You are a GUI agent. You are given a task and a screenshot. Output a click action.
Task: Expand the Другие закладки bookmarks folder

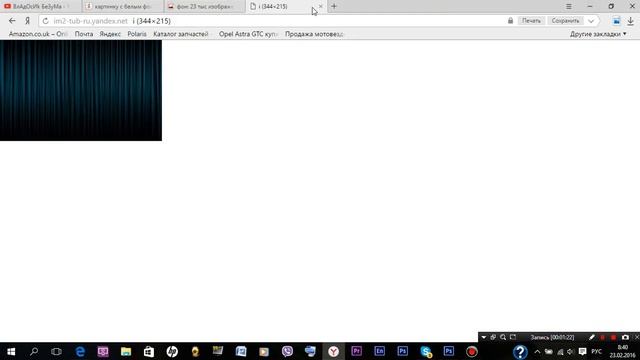[x=598, y=34]
